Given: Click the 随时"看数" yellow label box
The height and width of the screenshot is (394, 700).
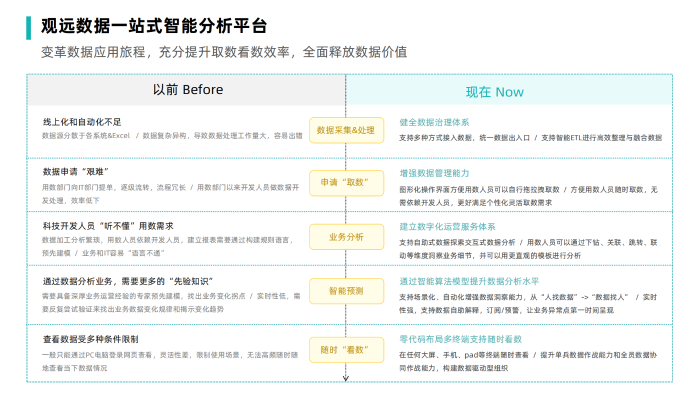Looking at the screenshot, I should coord(346,350).
